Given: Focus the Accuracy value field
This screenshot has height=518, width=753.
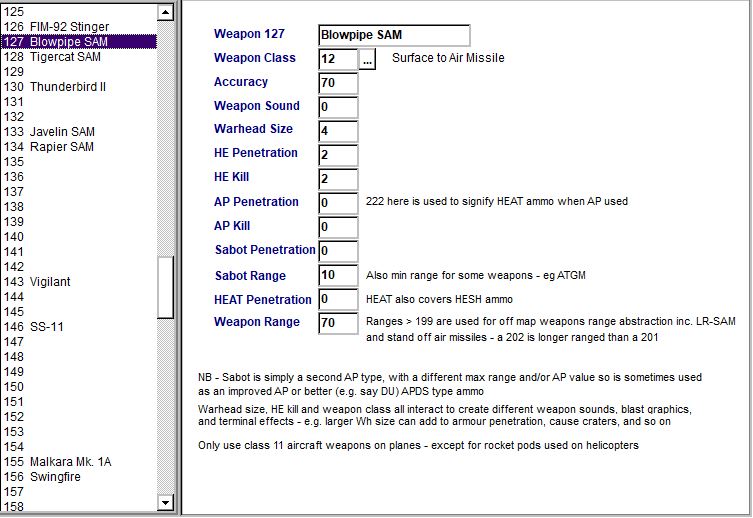Looking at the screenshot, I should click(x=337, y=83).
